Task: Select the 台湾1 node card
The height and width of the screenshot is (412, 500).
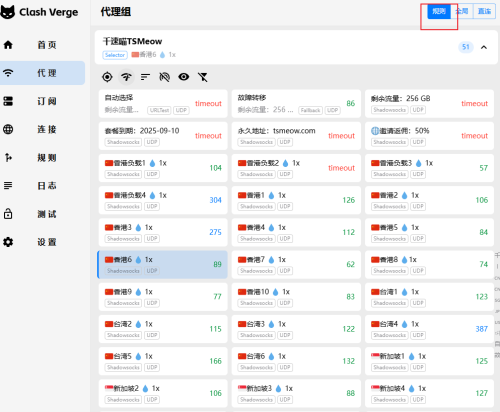Action: pos(429,297)
